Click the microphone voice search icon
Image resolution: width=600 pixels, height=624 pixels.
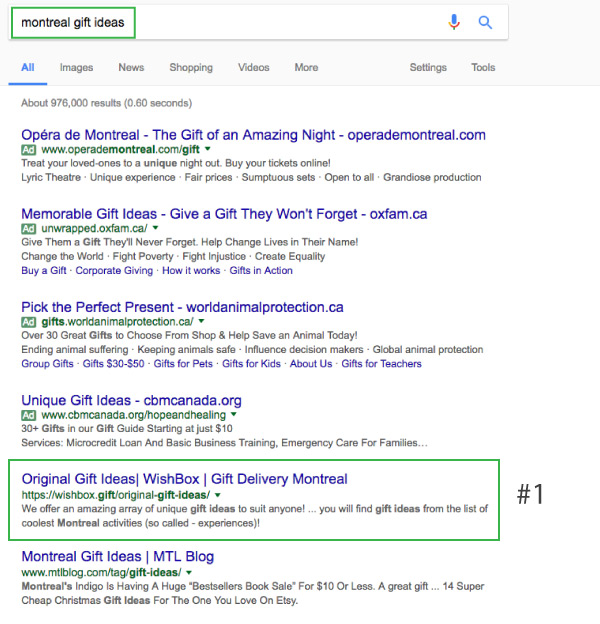click(x=454, y=22)
